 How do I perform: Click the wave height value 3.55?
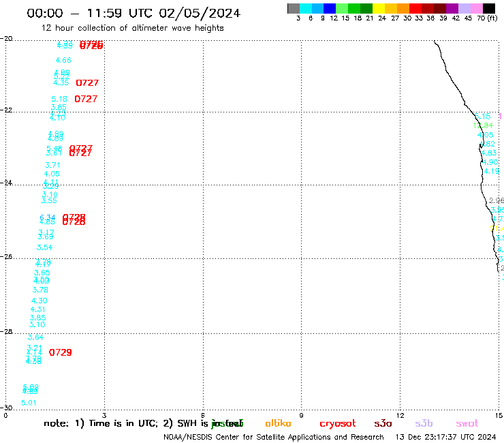coord(49,201)
